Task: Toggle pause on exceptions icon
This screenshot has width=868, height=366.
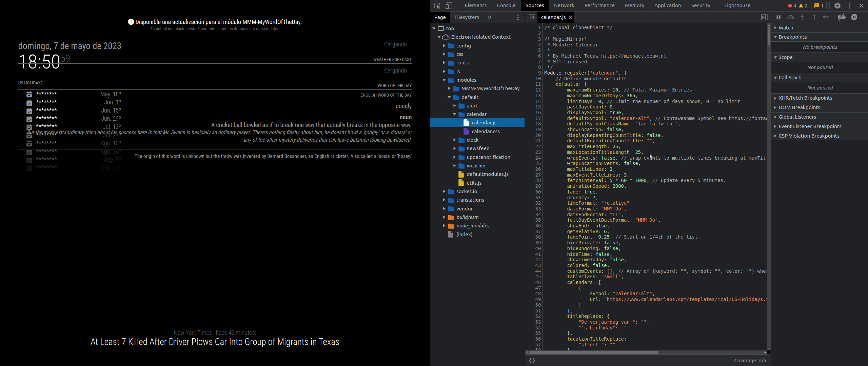Action: [x=854, y=17]
